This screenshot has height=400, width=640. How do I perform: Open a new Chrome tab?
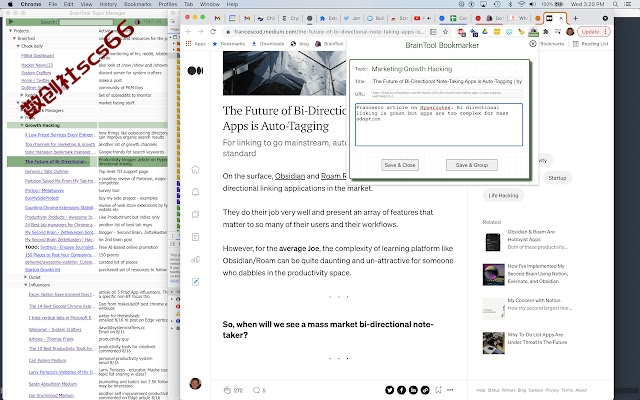pyautogui.click(x=576, y=18)
